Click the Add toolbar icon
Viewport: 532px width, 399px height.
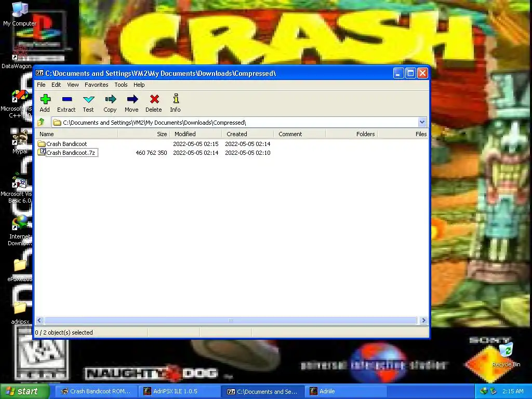45,99
